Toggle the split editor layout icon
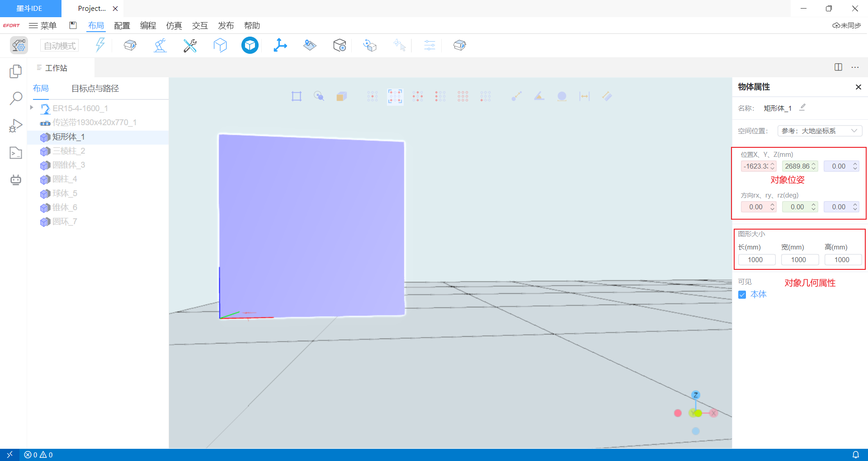 [x=838, y=67]
